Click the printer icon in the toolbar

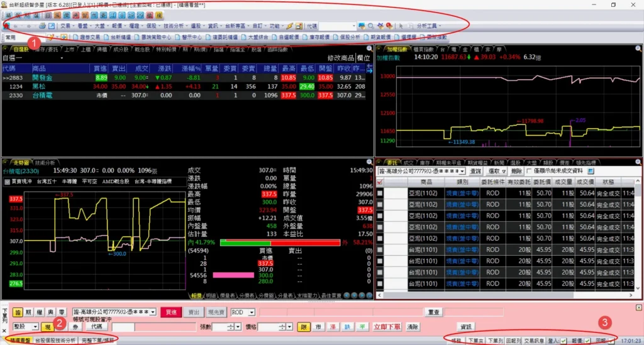point(42,26)
